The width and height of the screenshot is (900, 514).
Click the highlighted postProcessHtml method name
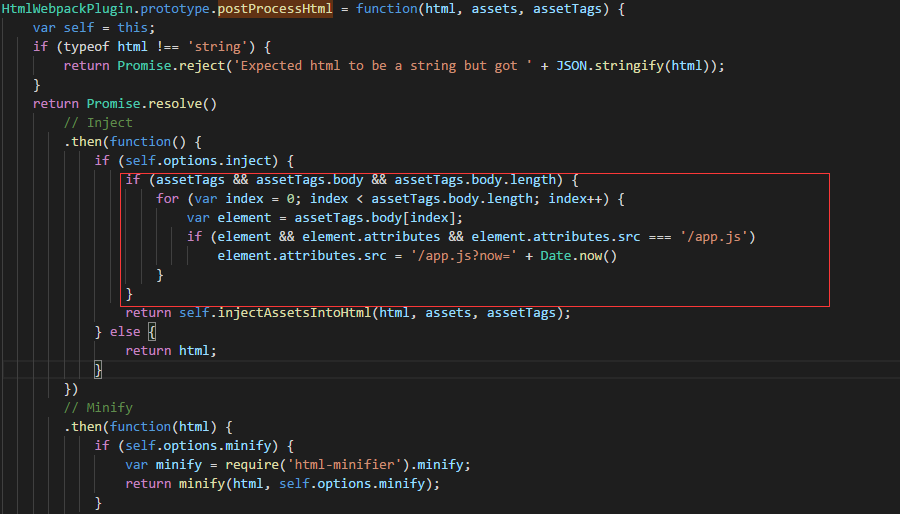click(x=275, y=9)
